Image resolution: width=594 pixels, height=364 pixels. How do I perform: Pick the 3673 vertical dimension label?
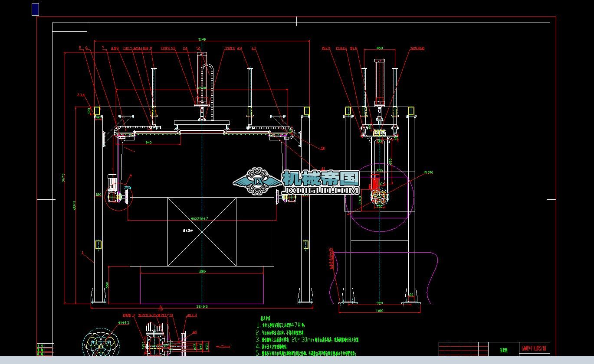coord(63,178)
